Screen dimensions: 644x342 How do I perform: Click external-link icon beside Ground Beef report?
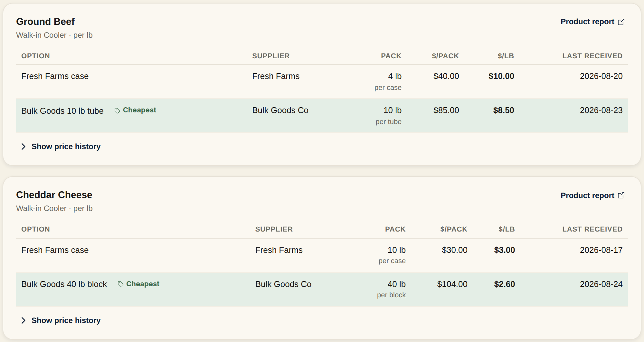coord(621,22)
